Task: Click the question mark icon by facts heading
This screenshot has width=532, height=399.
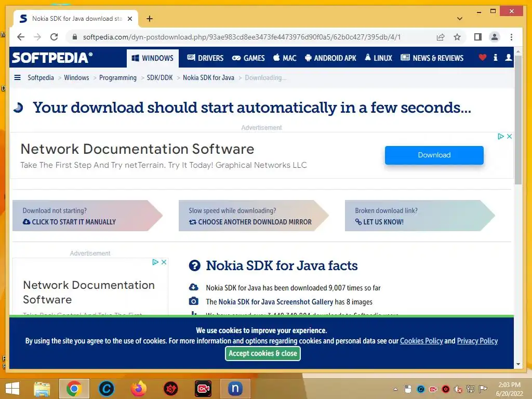Action: 195,265
